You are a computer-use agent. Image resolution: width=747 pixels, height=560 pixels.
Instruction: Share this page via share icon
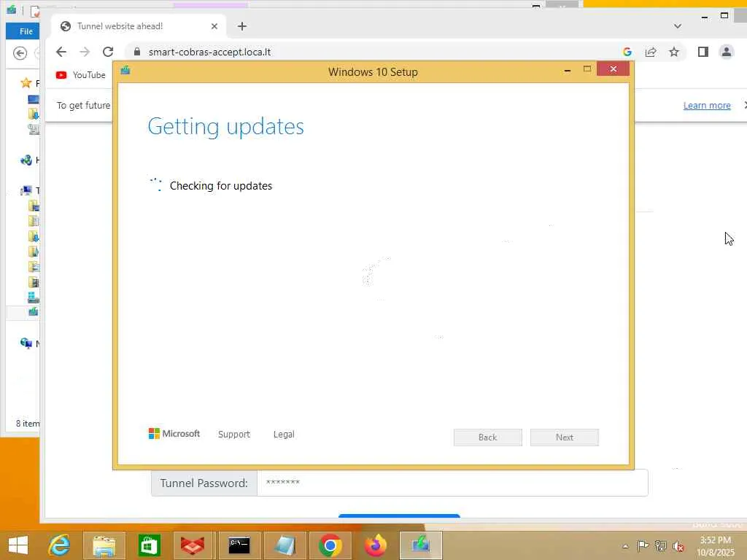coord(651,52)
